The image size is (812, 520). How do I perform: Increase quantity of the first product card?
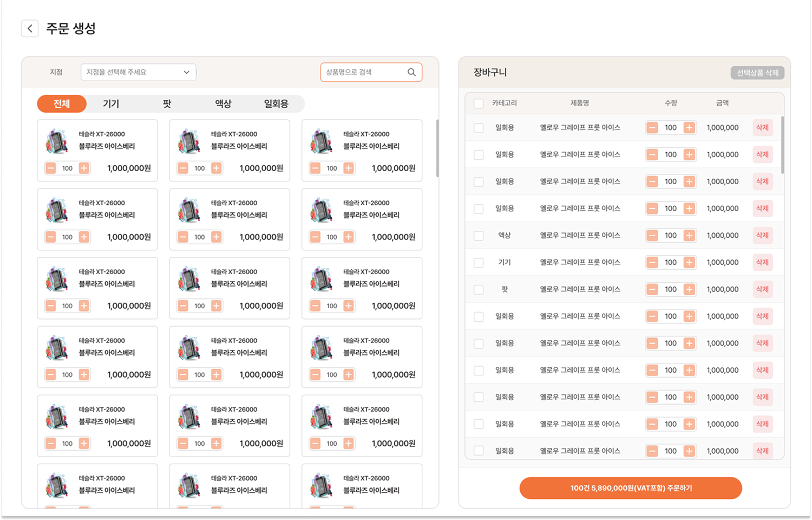coord(84,168)
